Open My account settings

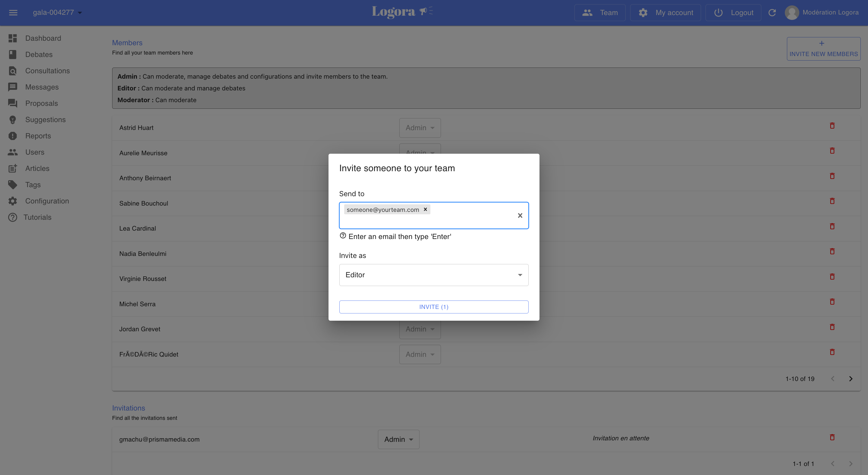(x=665, y=13)
